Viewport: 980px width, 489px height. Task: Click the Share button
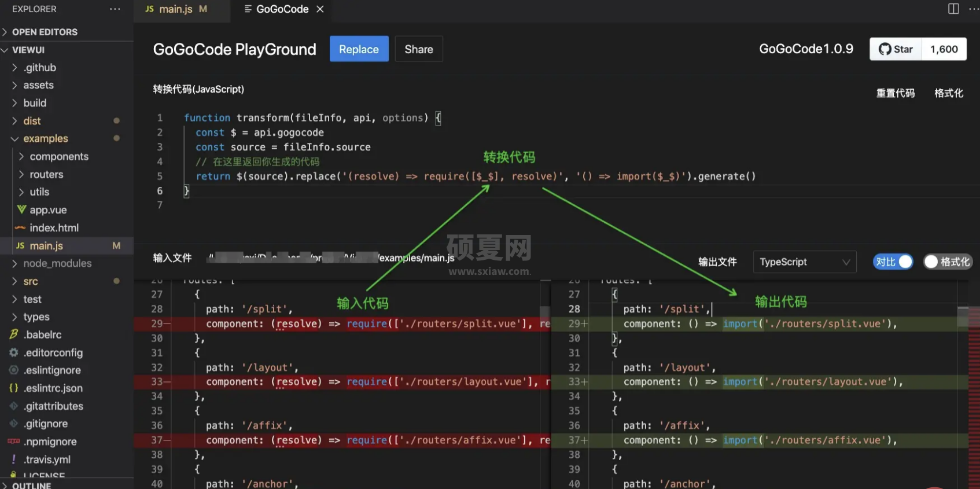(x=419, y=49)
